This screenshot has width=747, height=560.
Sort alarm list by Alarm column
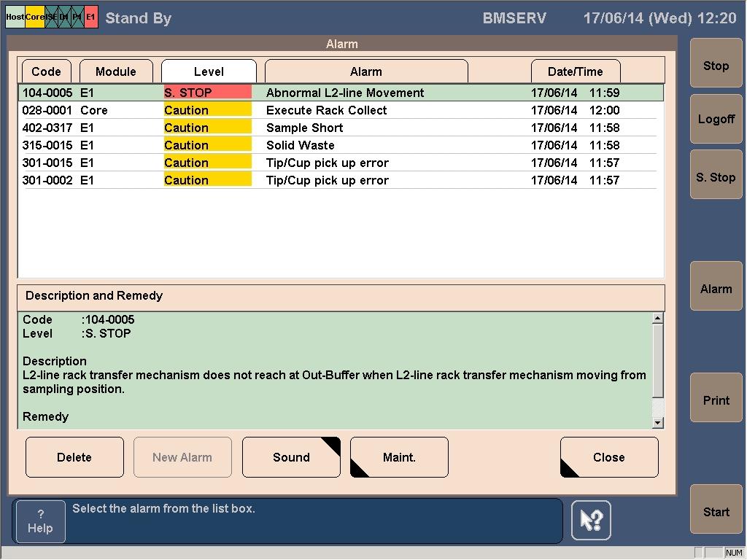click(366, 71)
